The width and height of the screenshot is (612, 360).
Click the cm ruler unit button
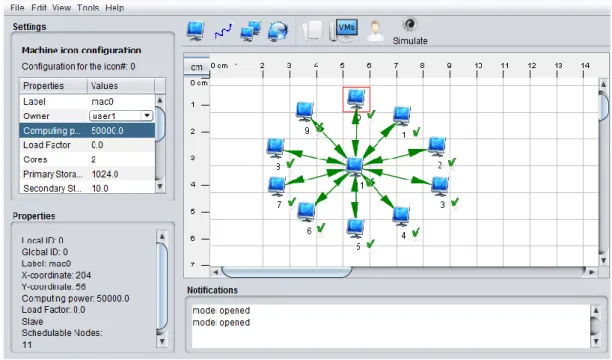point(197,67)
